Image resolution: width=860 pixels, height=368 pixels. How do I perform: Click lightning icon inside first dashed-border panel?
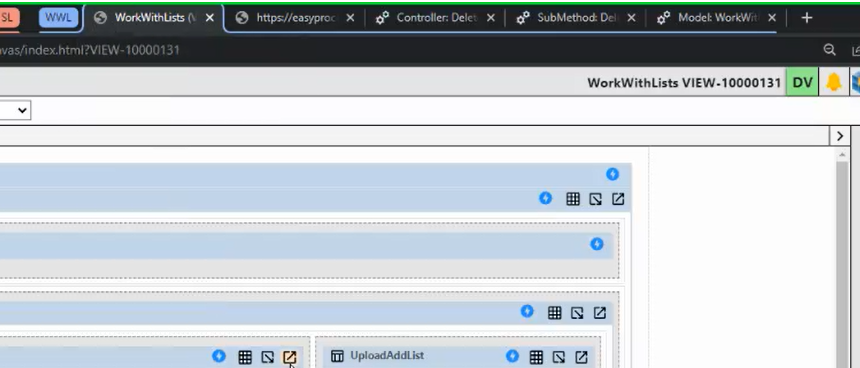coord(597,244)
